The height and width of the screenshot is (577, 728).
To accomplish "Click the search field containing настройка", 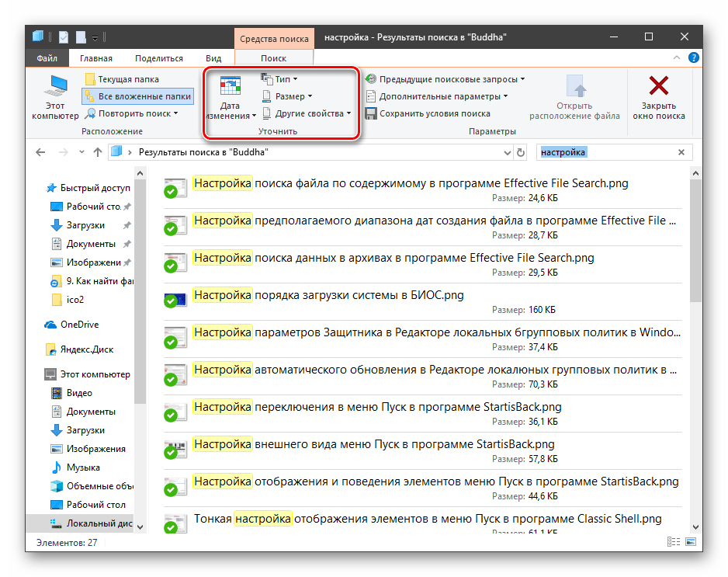I will pos(605,153).
